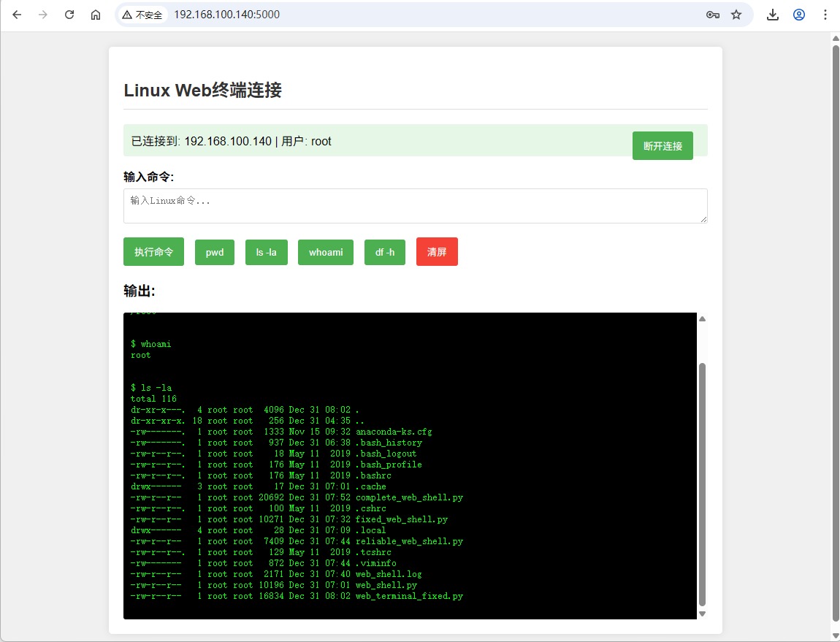Open the browser home page

coord(96,15)
